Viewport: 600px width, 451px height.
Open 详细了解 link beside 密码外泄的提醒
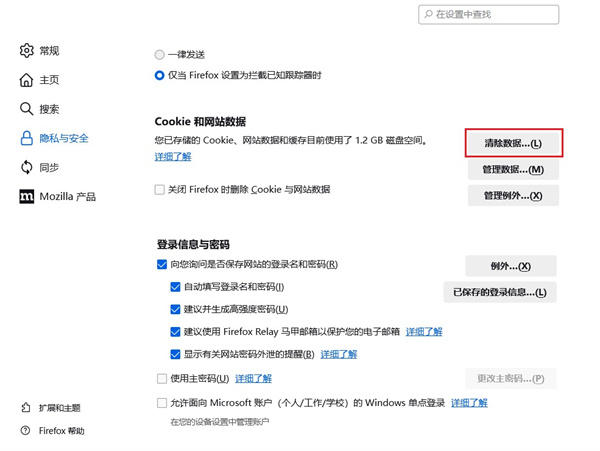(339, 354)
